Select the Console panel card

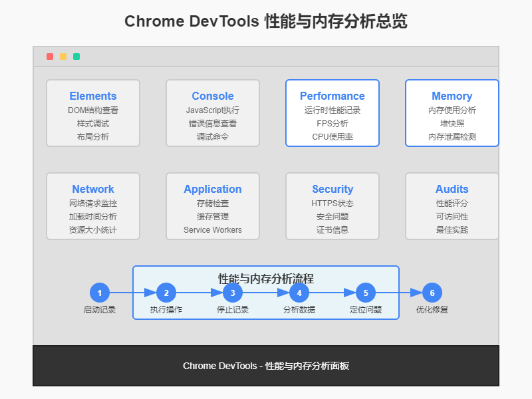click(x=212, y=113)
